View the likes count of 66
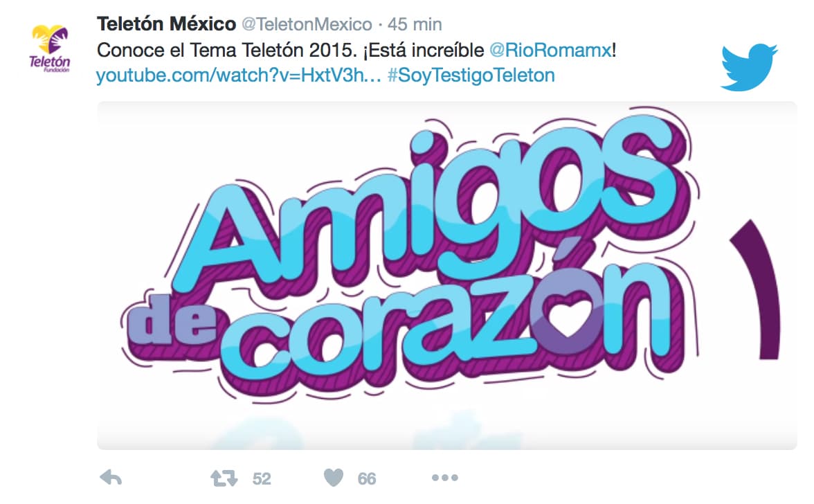Screen dimensions: 814x504 click(367, 478)
